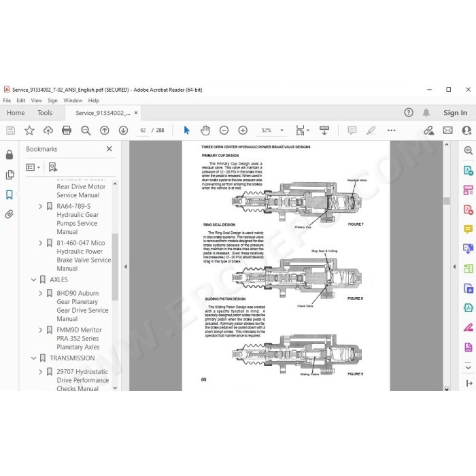Close the Service_91334002 document tab
Screen dimensions: 476x476
coord(136,113)
